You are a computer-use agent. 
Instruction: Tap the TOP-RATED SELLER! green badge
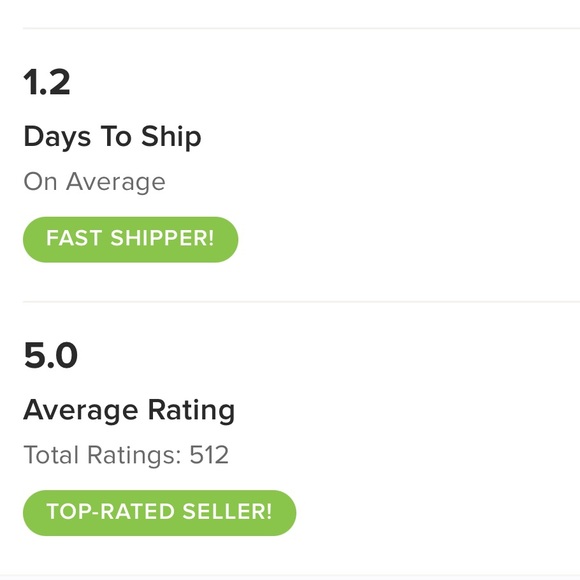coord(159,513)
